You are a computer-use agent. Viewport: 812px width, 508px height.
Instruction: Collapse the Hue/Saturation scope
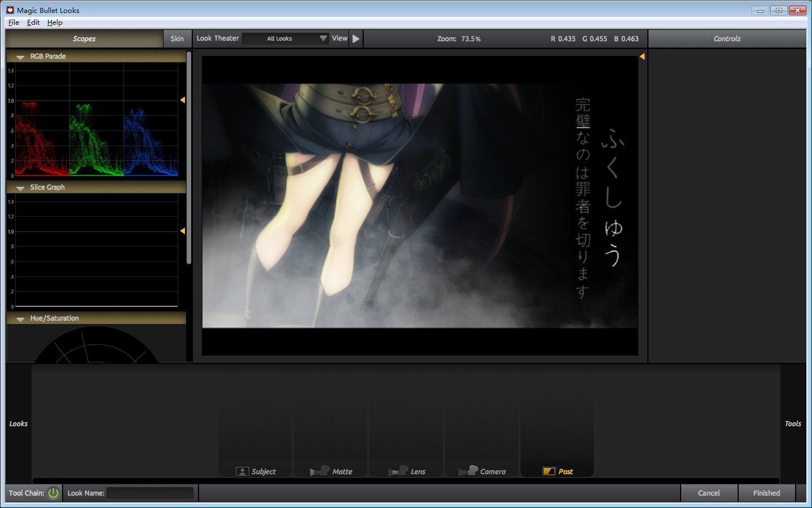click(20, 319)
